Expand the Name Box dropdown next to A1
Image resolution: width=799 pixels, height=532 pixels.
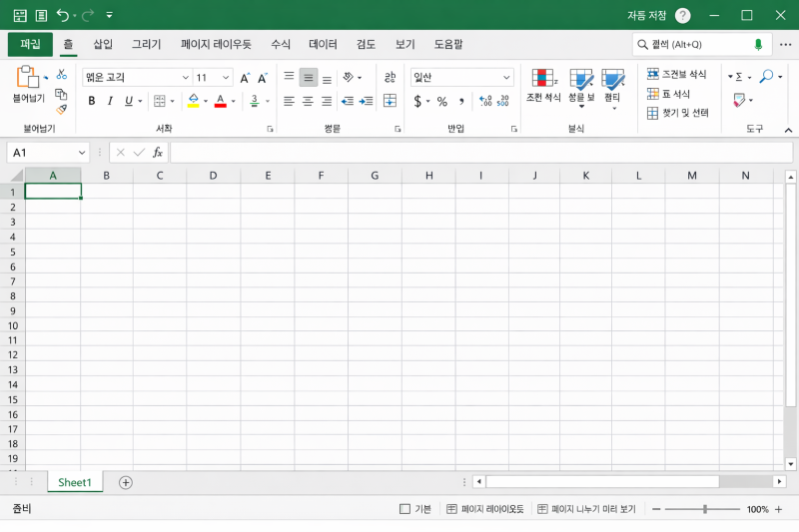82,153
